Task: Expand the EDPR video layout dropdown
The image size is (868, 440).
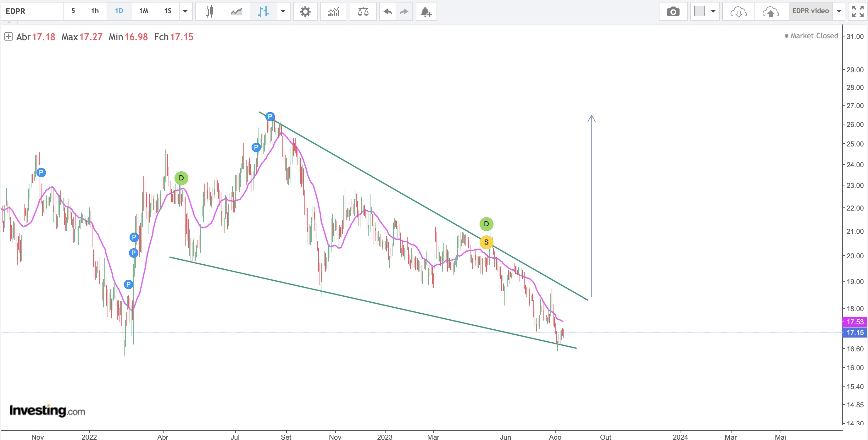Action: point(839,11)
